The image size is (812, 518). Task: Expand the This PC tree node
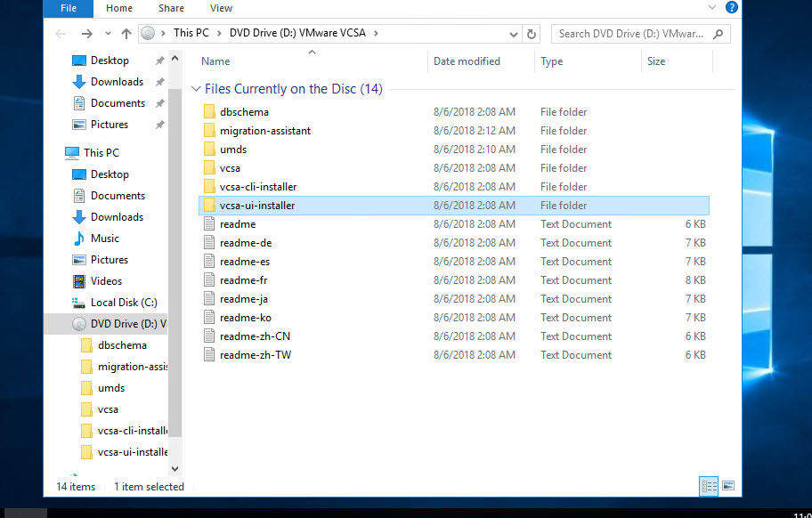[56, 153]
